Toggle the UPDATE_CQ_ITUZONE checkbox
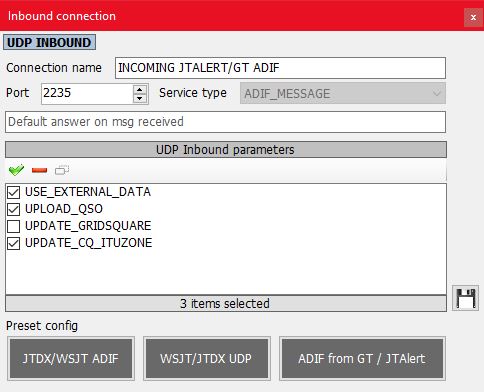This screenshot has height=392, width=484. pyautogui.click(x=14, y=243)
